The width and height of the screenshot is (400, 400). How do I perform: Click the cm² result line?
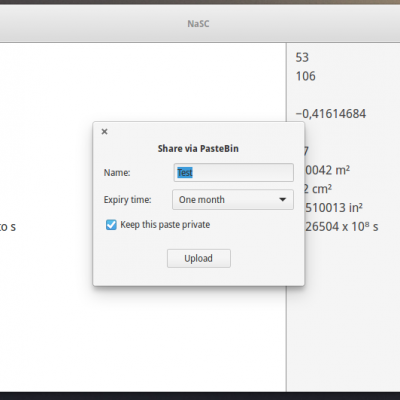click(x=318, y=189)
